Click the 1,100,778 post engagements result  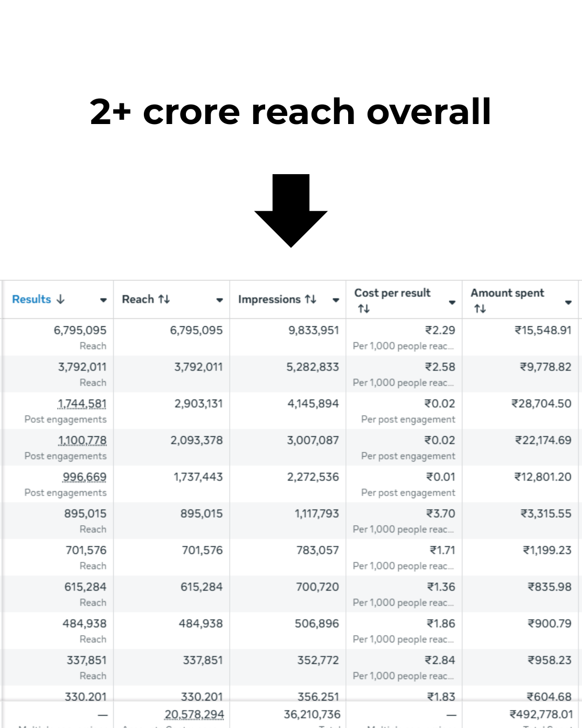[x=82, y=441]
